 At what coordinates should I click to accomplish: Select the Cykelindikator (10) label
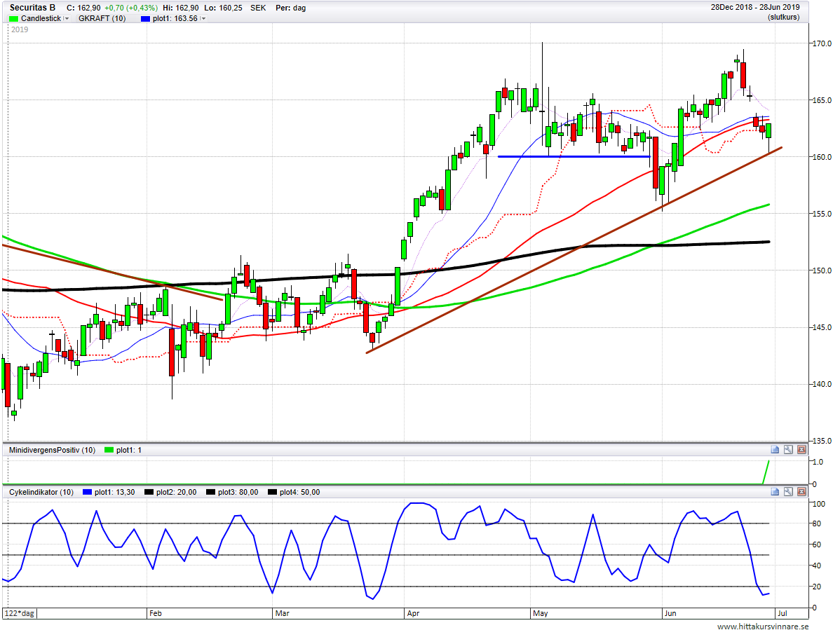pyautogui.click(x=41, y=492)
